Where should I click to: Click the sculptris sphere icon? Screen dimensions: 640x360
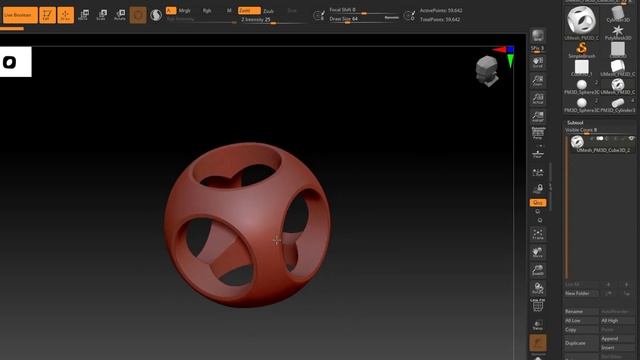click(156, 15)
